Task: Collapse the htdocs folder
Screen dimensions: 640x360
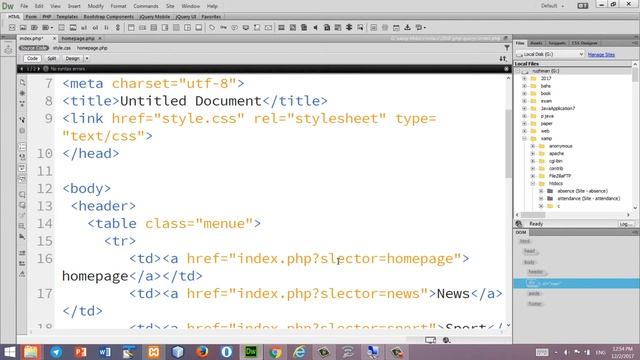Action: tap(533, 184)
